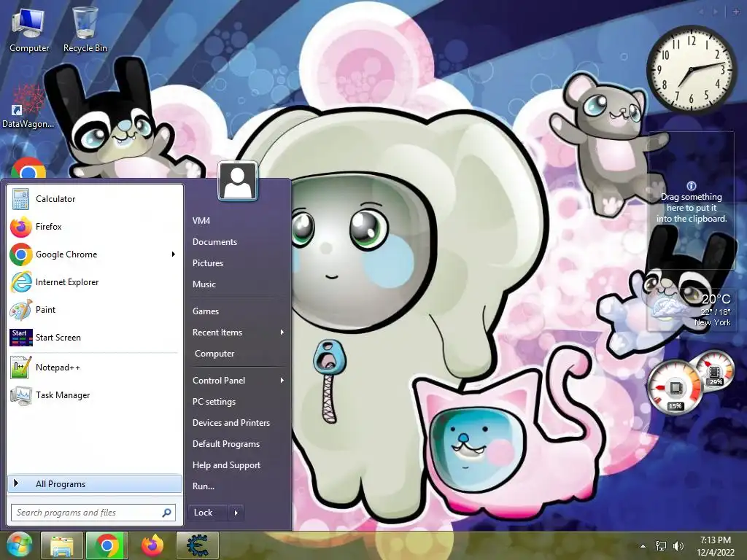Open Pictures from Start menu

208,262
